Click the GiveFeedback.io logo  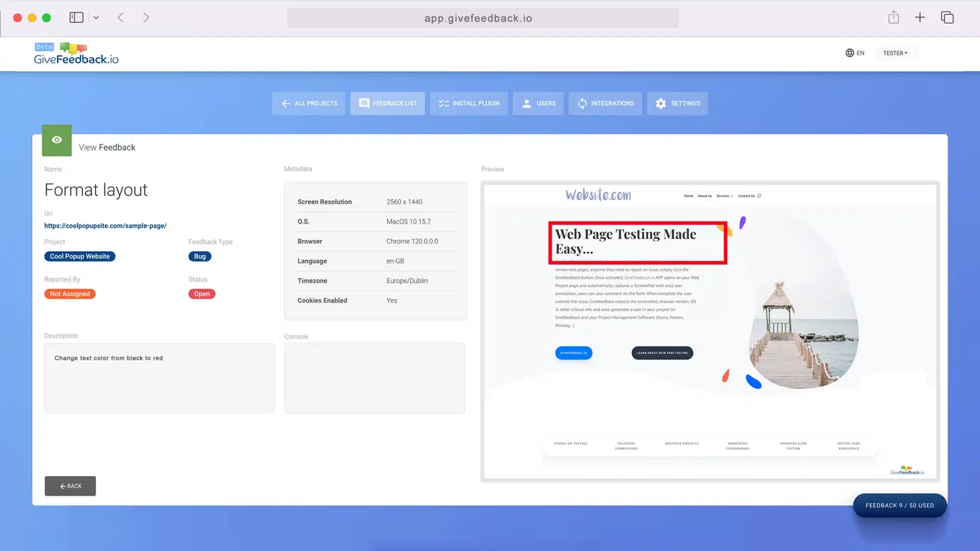point(76,54)
